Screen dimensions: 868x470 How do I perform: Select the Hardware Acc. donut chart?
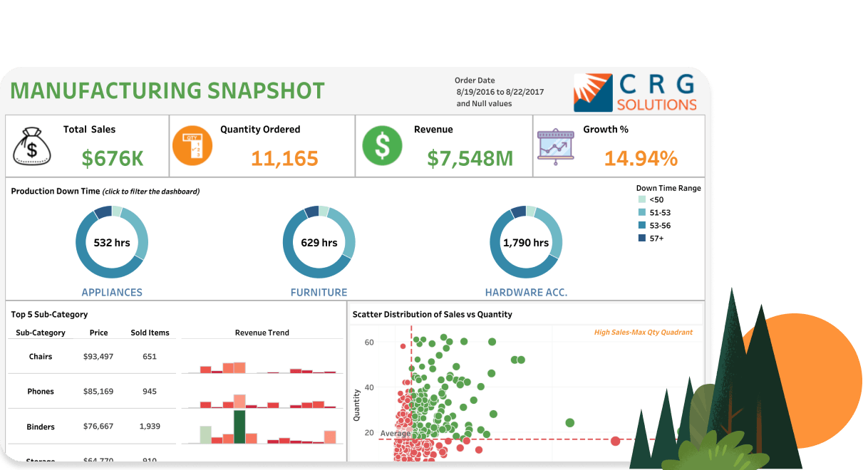tap(526, 243)
